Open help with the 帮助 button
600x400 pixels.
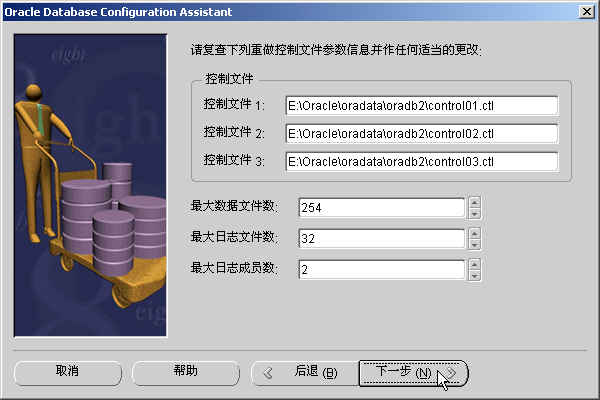coord(186,373)
